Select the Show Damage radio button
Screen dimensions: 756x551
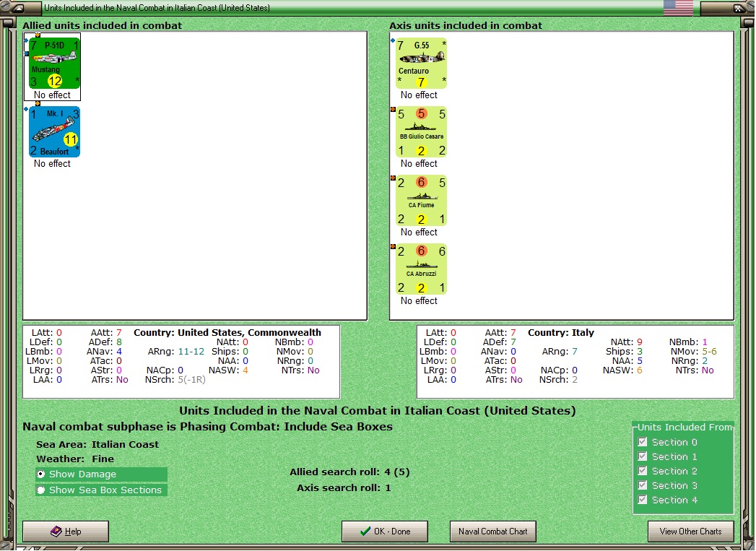coord(41,474)
